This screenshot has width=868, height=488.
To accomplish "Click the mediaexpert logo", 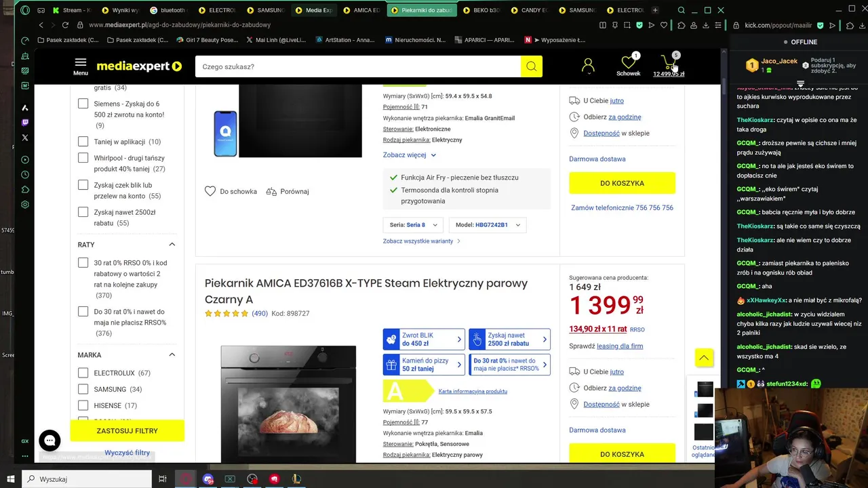I will [x=139, y=66].
